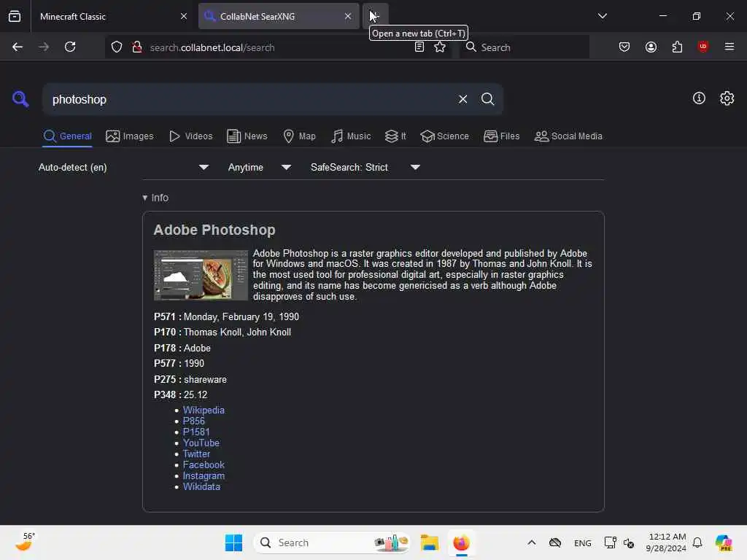
Task: Collapse the Info section
Action: pyautogui.click(x=155, y=198)
